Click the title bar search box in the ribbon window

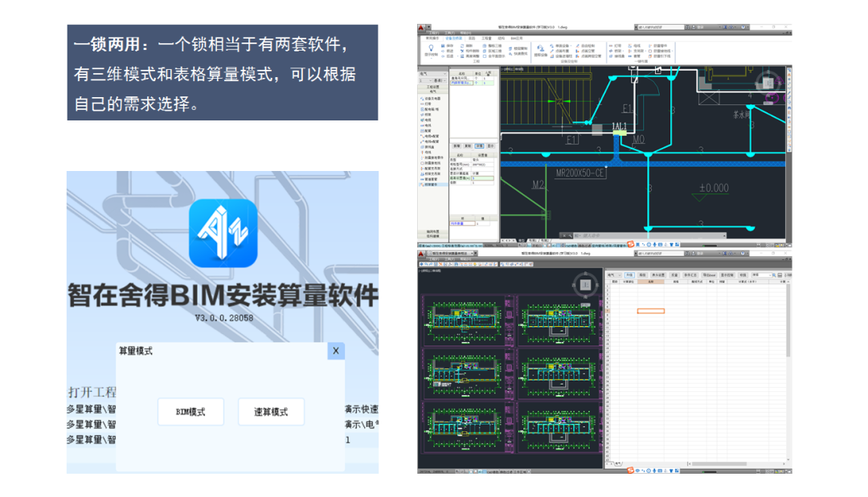(x=659, y=27)
